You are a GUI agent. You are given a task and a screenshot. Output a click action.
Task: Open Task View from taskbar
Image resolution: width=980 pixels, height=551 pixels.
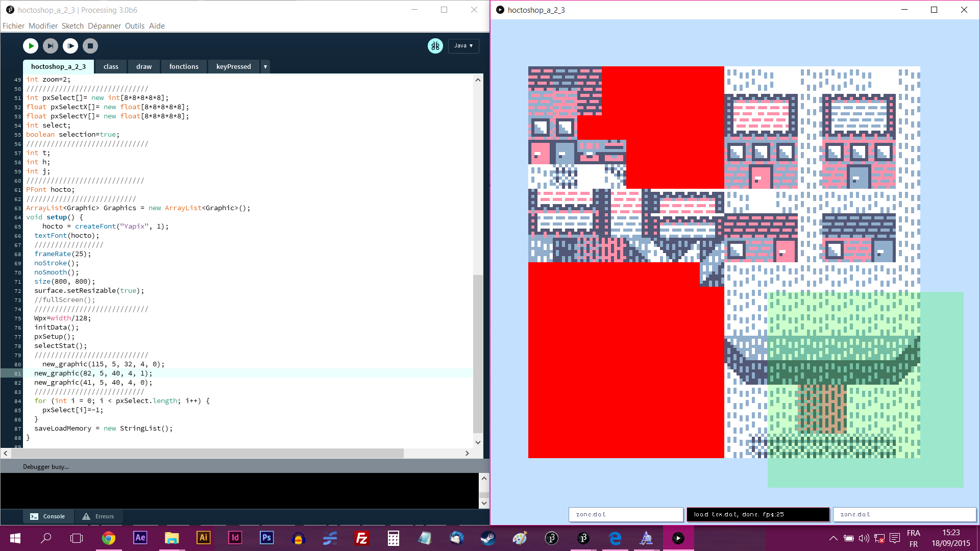pyautogui.click(x=77, y=538)
